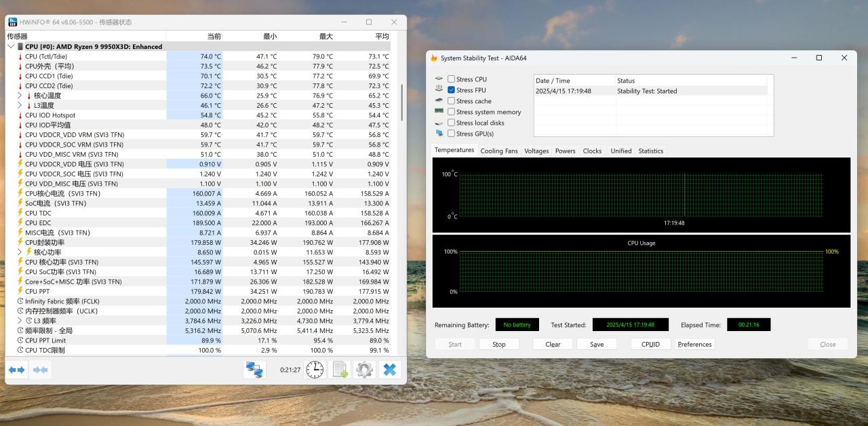The image size is (868, 426).
Task: Click the Stress cache icon in AIDA64
Action: pos(439,100)
